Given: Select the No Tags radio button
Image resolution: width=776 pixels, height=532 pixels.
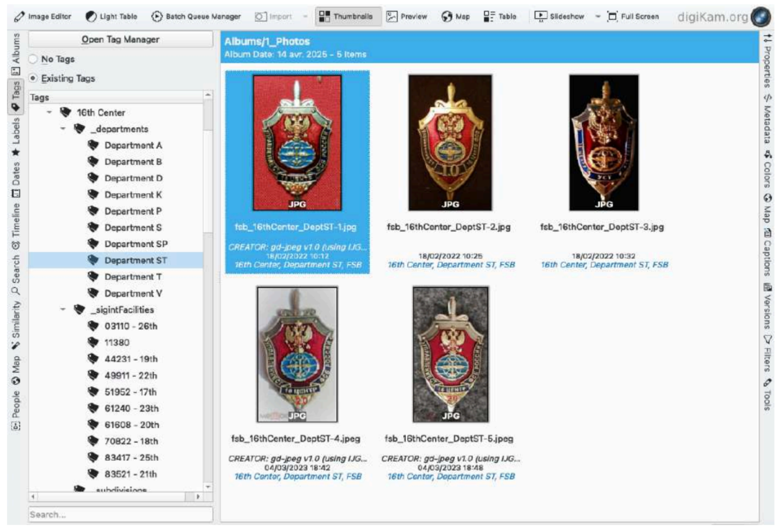Looking at the screenshot, I should click(x=34, y=59).
